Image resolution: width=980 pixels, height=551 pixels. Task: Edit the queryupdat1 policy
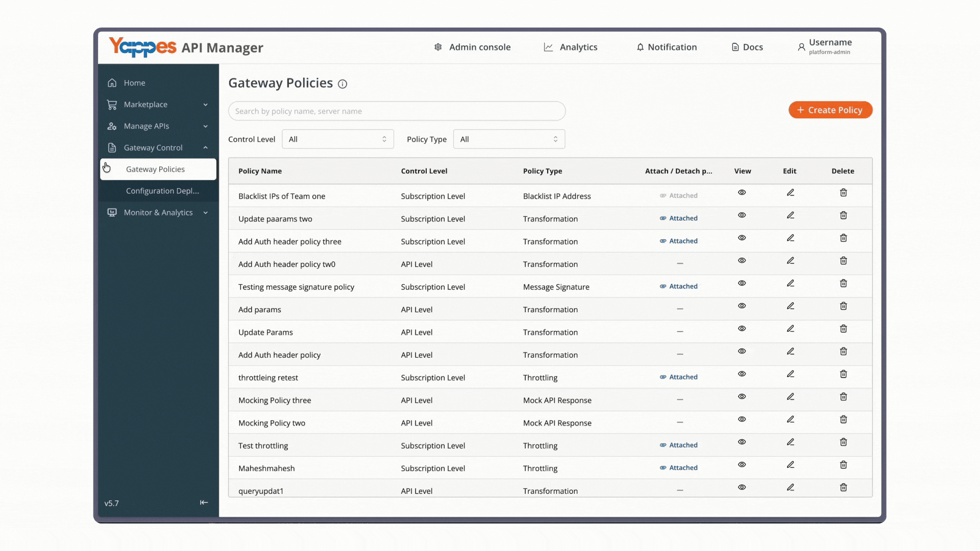[790, 488]
